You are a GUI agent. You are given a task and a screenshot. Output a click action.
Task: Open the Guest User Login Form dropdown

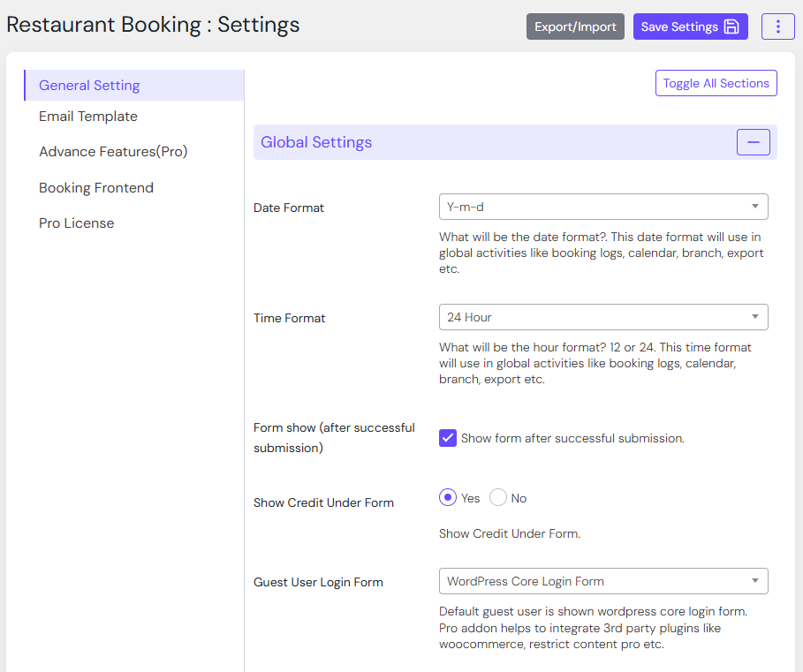(x=603, y=581)
